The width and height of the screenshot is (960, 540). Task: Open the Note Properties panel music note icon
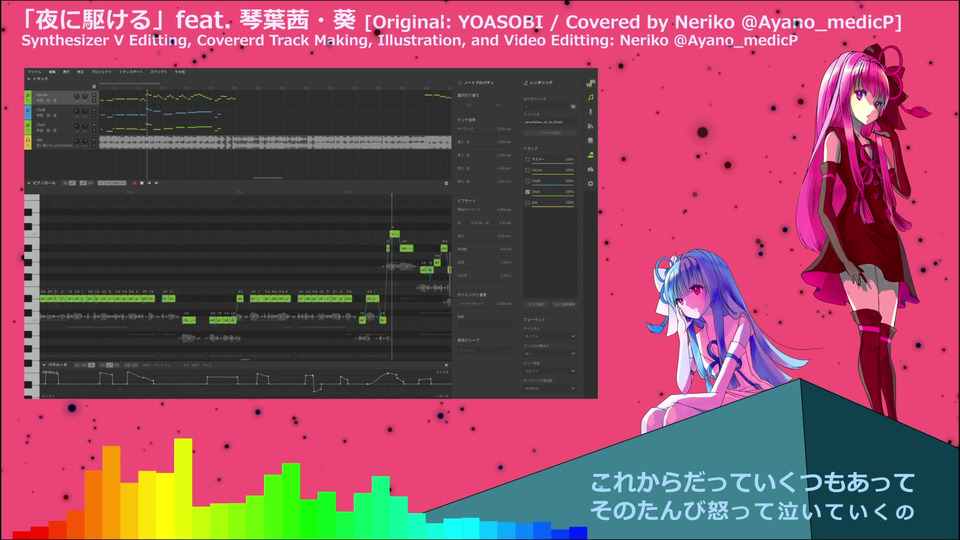coord(590,97)
